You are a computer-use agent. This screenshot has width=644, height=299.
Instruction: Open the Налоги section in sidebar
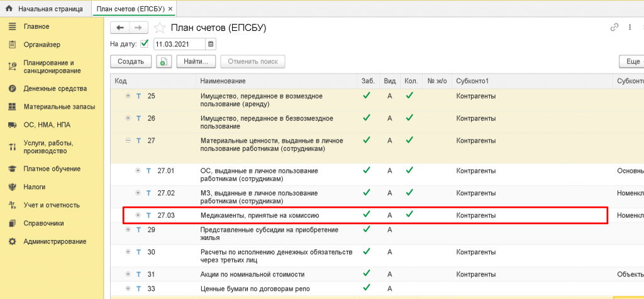34,187
